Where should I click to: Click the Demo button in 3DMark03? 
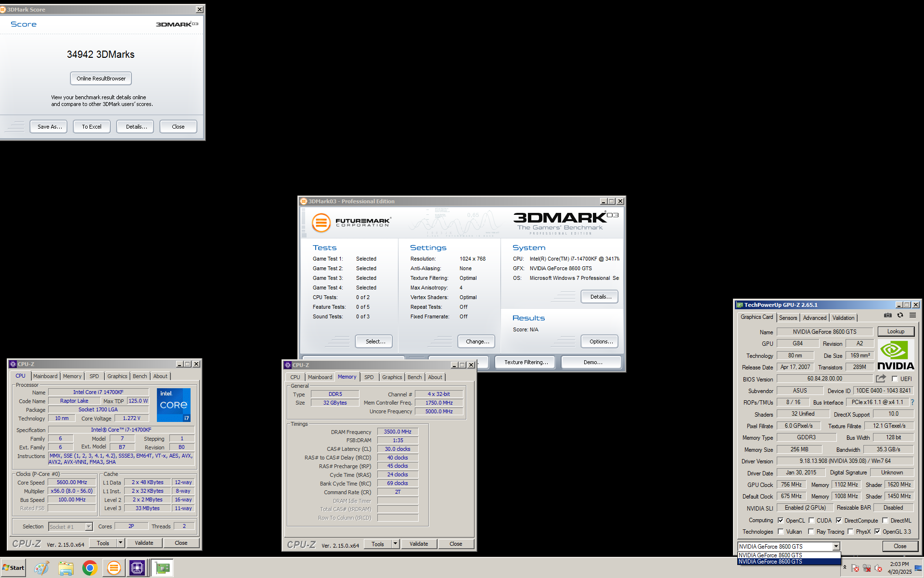coord(591,362)
